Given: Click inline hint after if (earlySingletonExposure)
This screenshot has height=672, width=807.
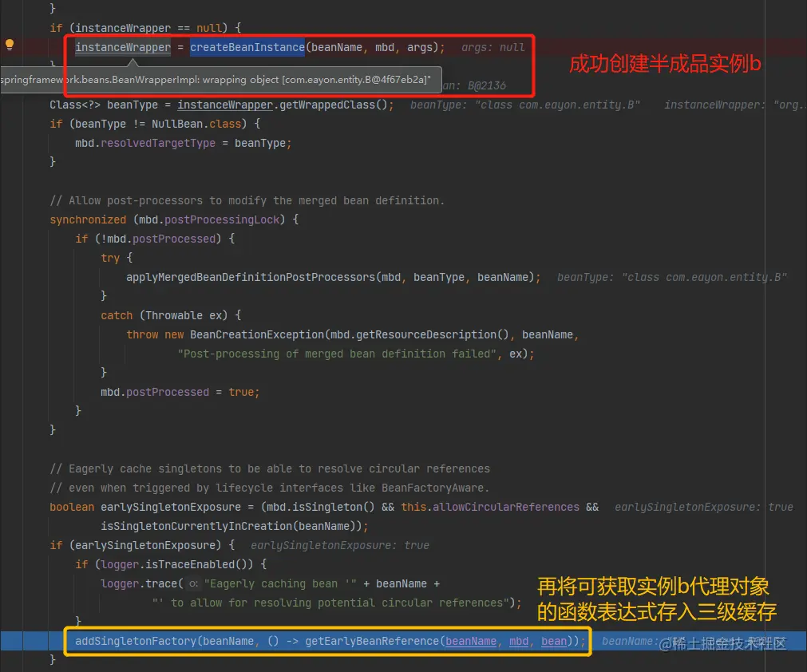Looking at the screenshot, I should pos(340,545).
